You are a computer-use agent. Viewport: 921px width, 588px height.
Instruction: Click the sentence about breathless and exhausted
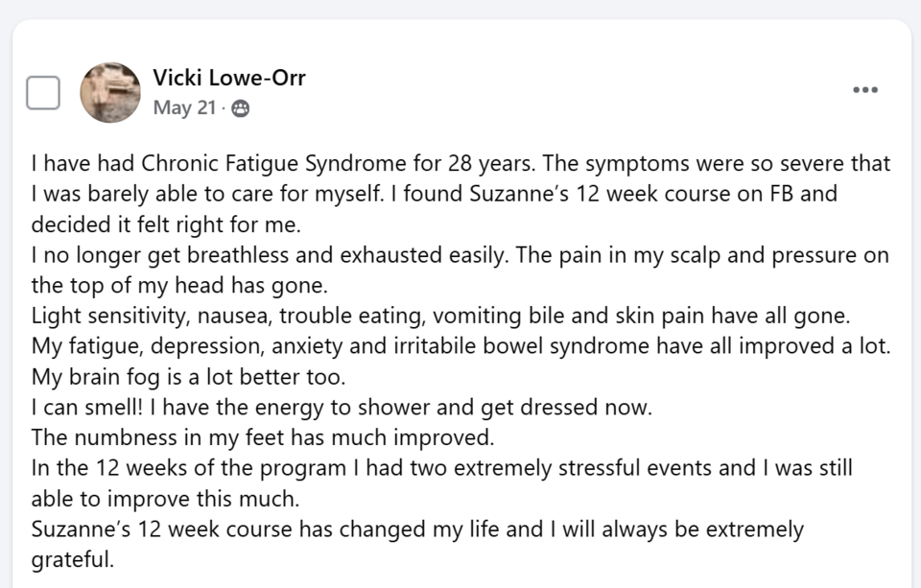coord(460,255)
